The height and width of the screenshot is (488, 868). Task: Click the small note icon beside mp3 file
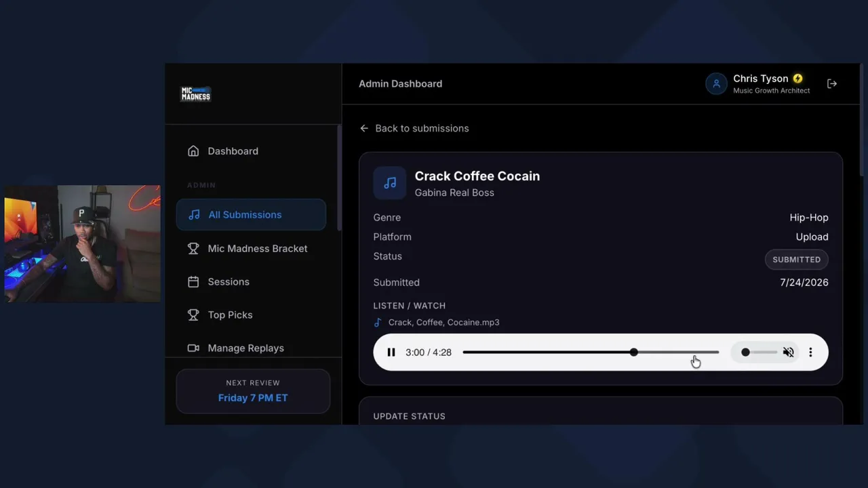378,323
